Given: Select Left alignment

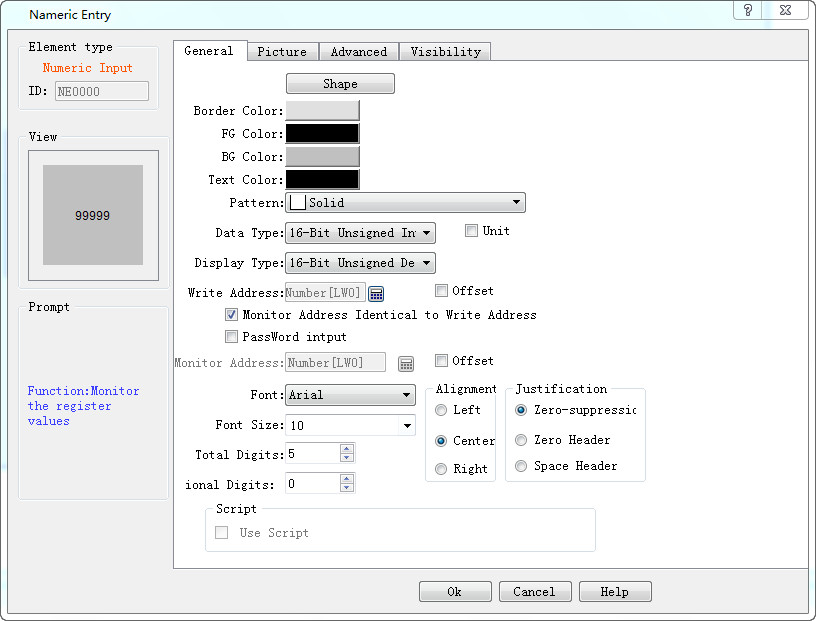Looking at the screenshot, I should tap(441, 409).
